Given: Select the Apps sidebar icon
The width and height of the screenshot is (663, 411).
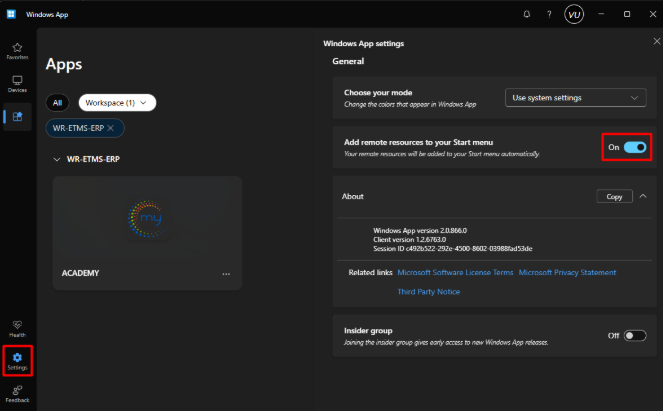Looking at the screenshot, I should [17, 117].
